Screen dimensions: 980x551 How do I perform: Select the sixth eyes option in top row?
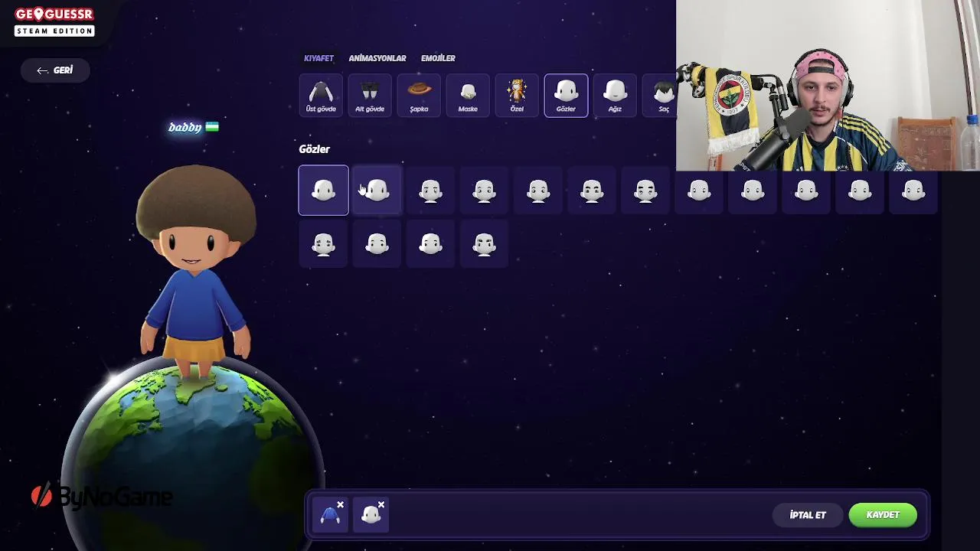(x=592, y=190)
